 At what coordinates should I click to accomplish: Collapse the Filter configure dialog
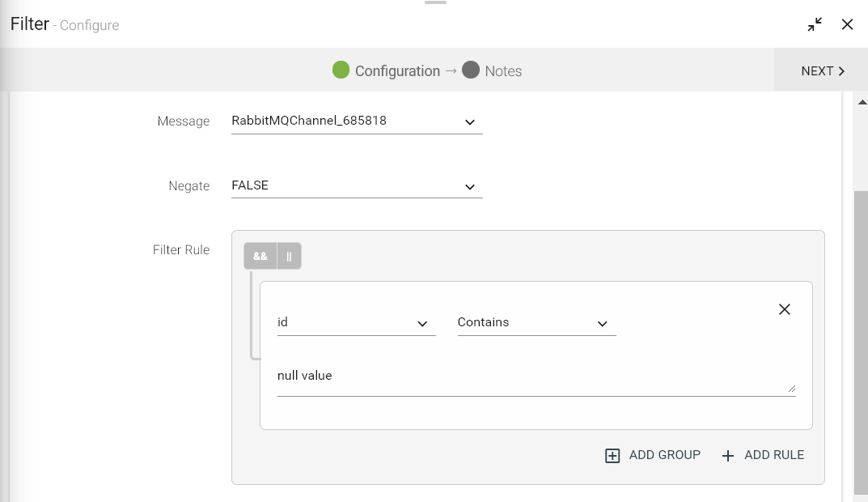pyautogui.click(x=815, y=24)
